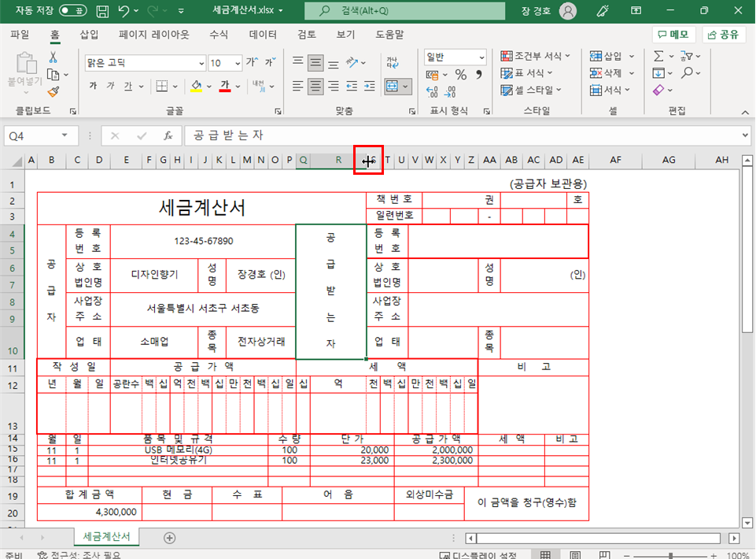Viewport: 756px width, 559px height.
Task: Click the 공유 share button
Action: [x=724, y=35]
